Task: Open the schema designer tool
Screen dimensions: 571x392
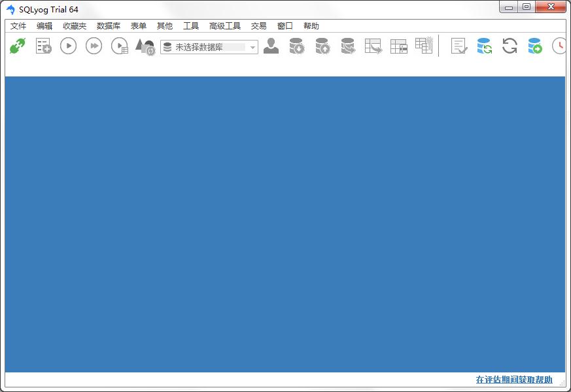Action: pyautogui.click(x=145, y=46)
